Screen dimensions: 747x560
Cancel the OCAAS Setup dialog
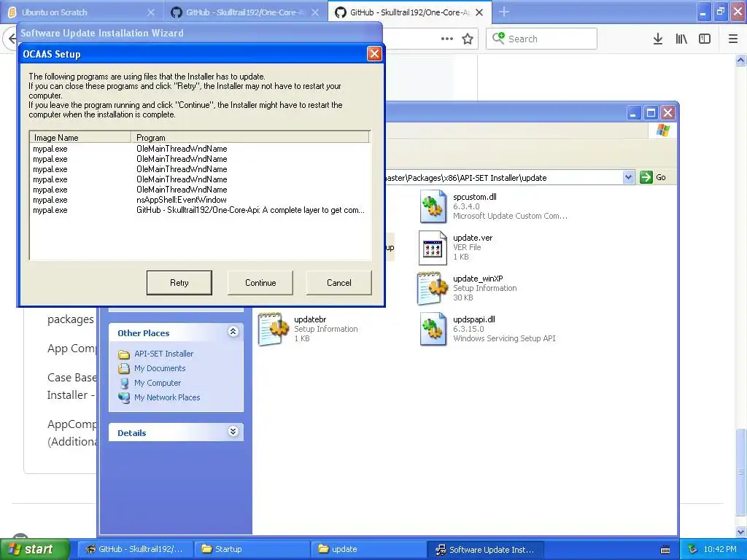pyautogui.click(x=338, y=283)
